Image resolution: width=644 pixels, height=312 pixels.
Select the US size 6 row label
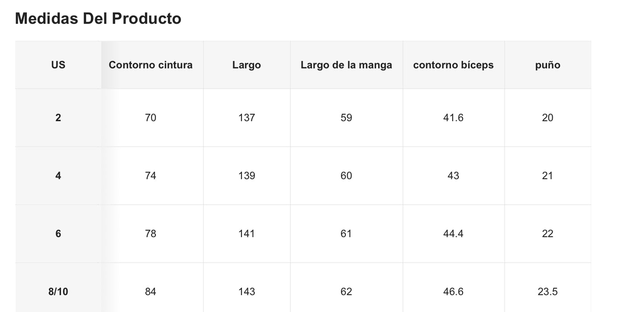58,234
